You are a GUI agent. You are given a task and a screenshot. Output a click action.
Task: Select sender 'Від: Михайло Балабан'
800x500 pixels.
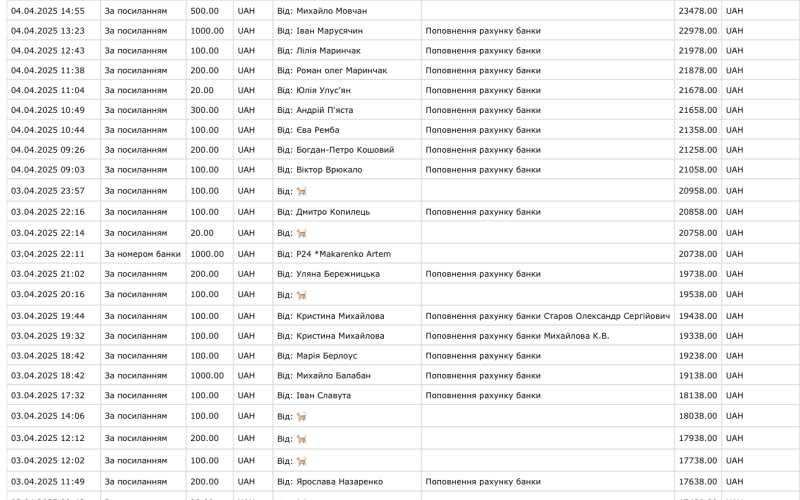click(324, 376)
